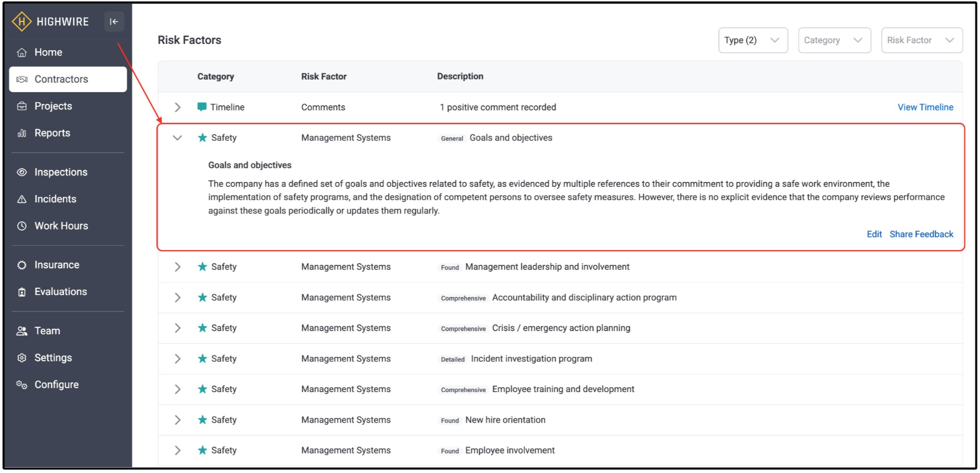Open Insurance from the sidebar
Viewport: 980px width, 473px height.
tap(68, 265)
